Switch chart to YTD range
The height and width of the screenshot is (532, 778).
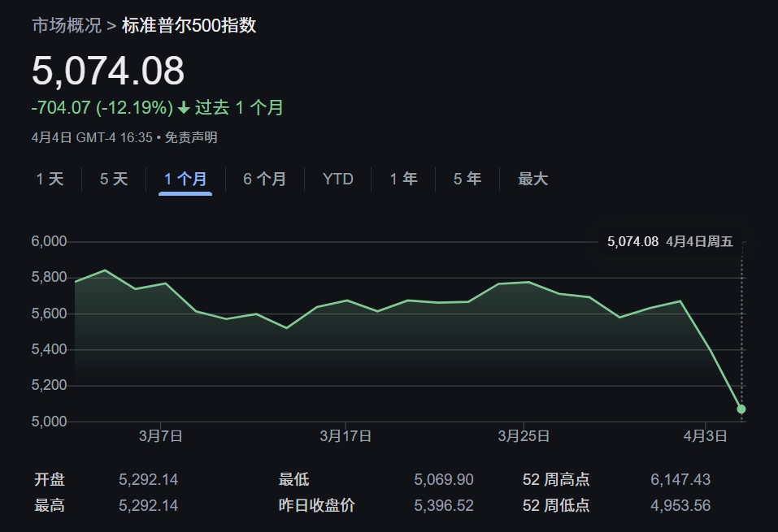tap(338, 179)
